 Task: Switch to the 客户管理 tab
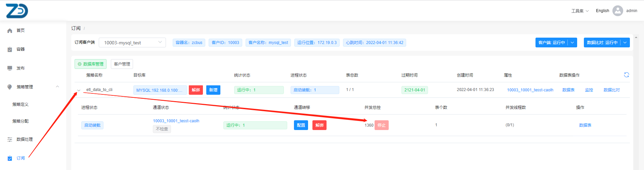coord(122,64)
